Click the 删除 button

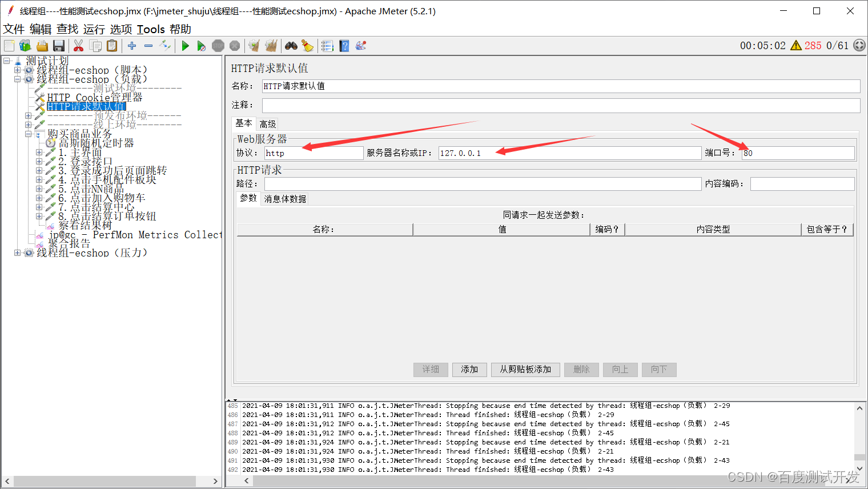pos(581,370)
